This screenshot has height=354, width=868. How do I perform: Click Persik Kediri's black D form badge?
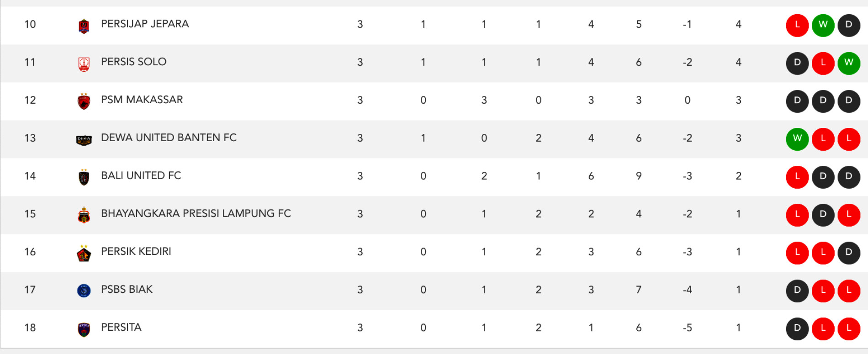pyautogui.click(x=849, y=253)
